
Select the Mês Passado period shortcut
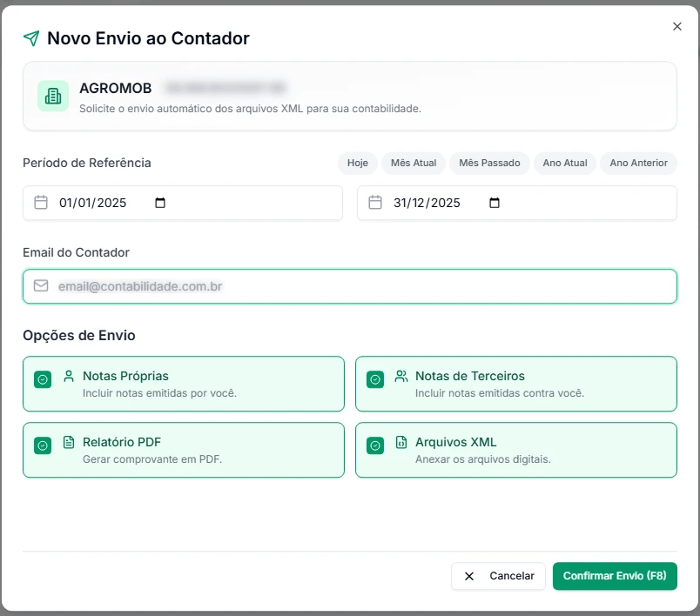[489, 163]
